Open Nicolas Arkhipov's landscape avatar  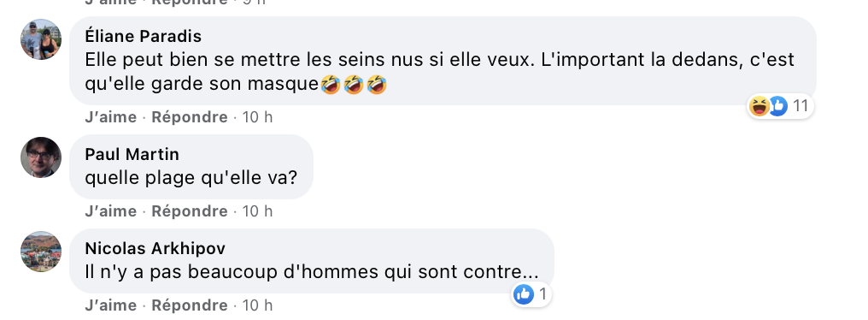point(41,252)
